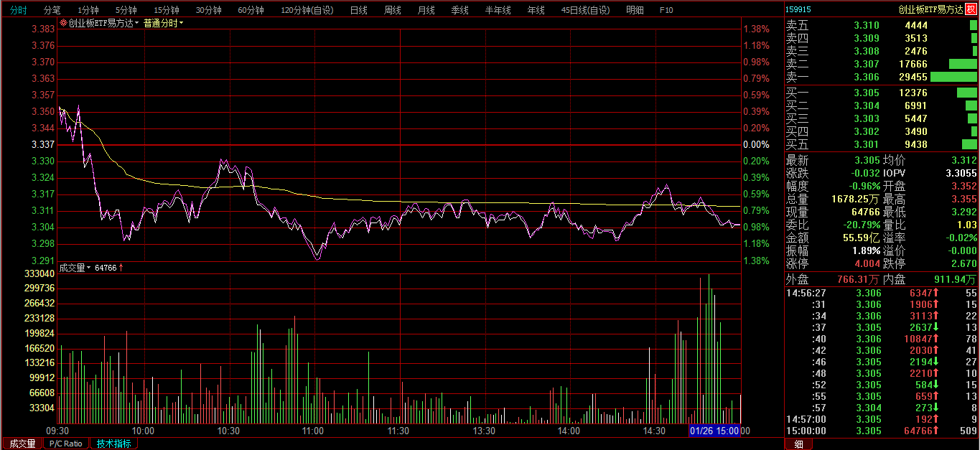980x450 pixels.
Task: Click the red 权 icon beside stock name
Action: coord(971,9)
